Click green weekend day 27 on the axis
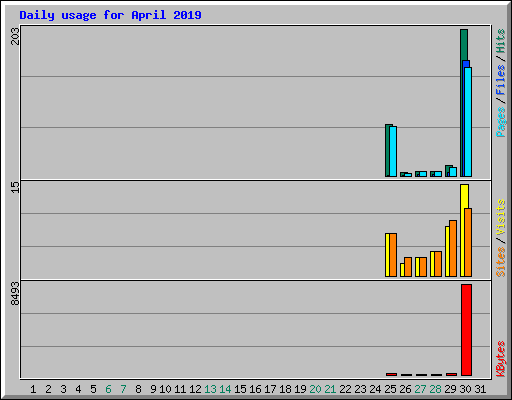The image size is (512, 400). (x=420, y=389)
